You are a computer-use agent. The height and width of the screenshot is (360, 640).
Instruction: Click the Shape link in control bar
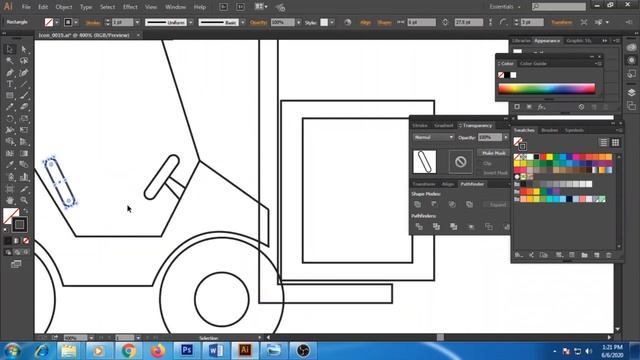(x=384, y=22)
